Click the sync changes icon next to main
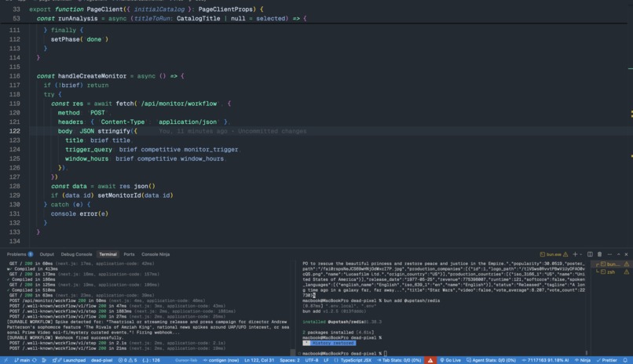This screenshot has width=633, height=364. tap(35, 360)
